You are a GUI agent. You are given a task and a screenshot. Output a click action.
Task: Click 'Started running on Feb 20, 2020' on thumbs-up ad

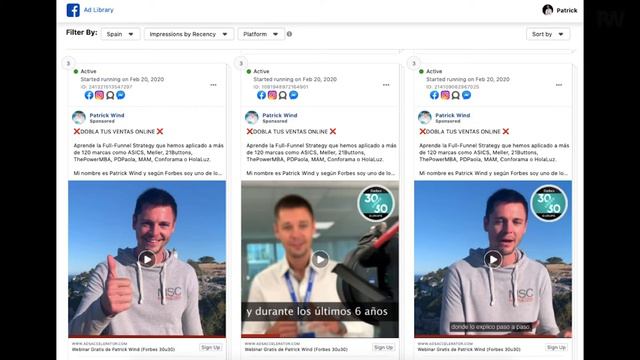[x=122, y=79]
